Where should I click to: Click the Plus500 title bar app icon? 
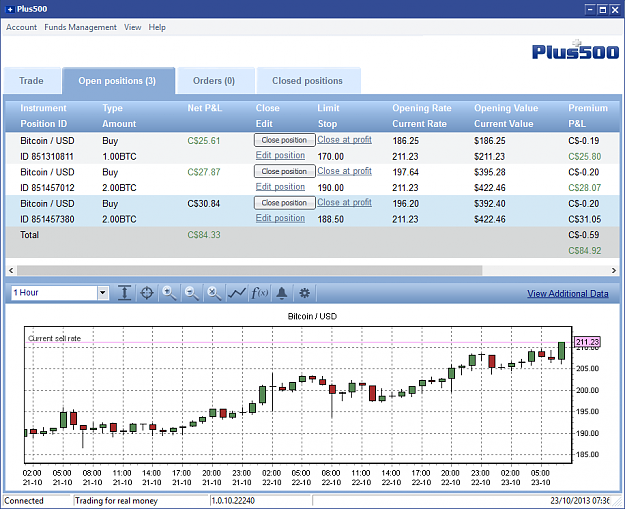pos(10,9)
